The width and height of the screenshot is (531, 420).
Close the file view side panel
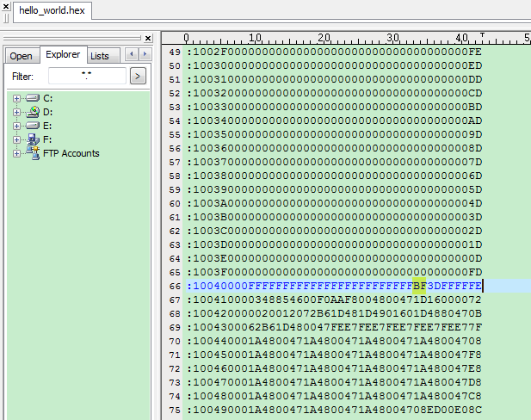(x=148, y=38)
